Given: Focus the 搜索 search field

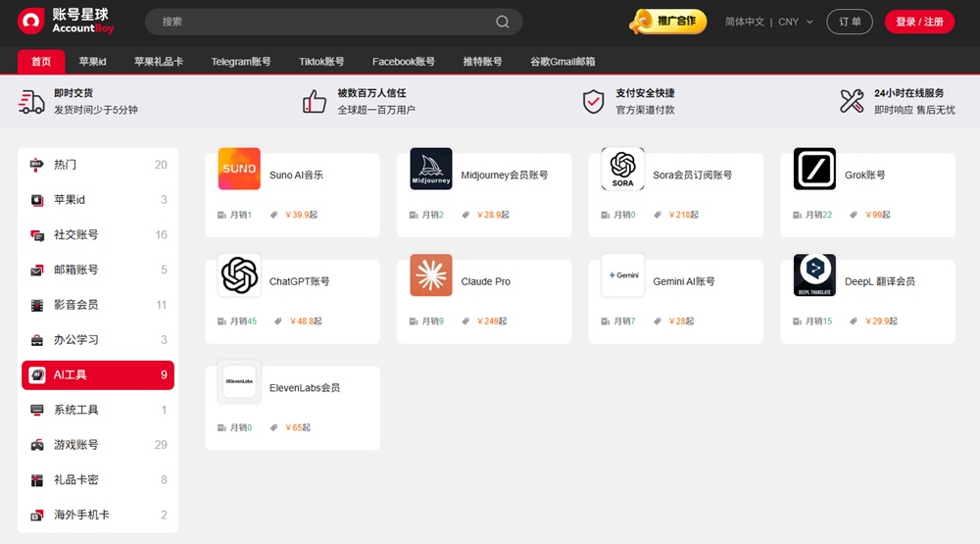Looking at the screenshot, I should [x=334, y=22].
